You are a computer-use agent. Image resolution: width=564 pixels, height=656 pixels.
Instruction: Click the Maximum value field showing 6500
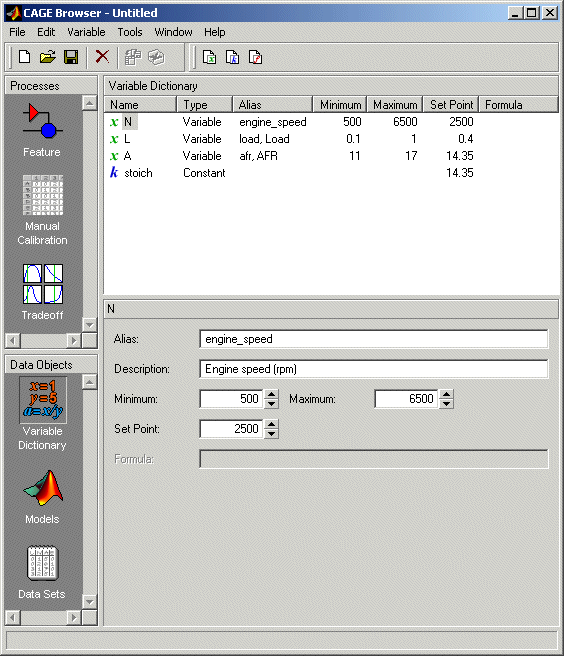click(406, 399)
